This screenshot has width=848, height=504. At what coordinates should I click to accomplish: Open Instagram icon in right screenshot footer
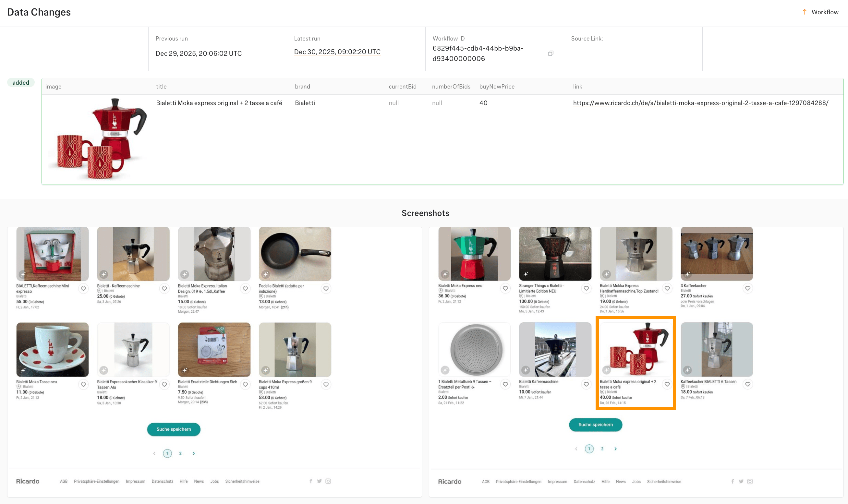[750, 481]
